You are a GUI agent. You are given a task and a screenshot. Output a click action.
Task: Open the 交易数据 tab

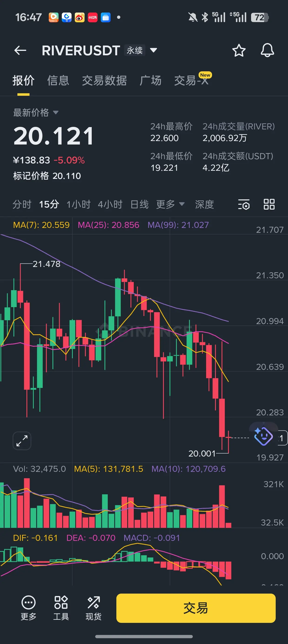[x=104, y=80]
